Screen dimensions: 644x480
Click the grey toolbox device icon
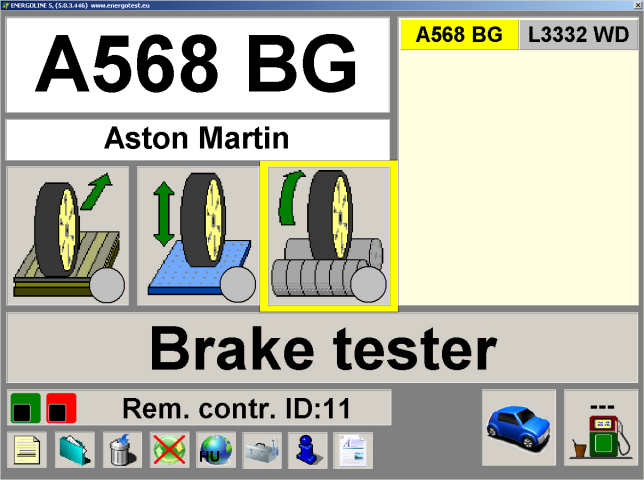pos(263,451)
